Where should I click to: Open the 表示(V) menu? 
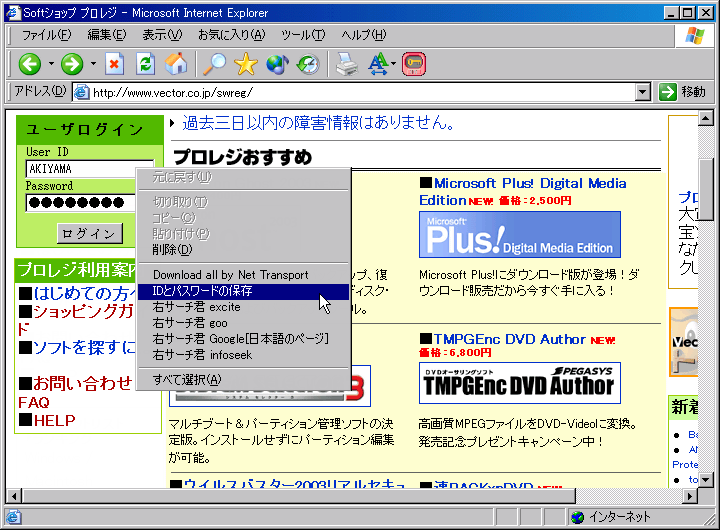pyautogui.click(x=162, y=35)
